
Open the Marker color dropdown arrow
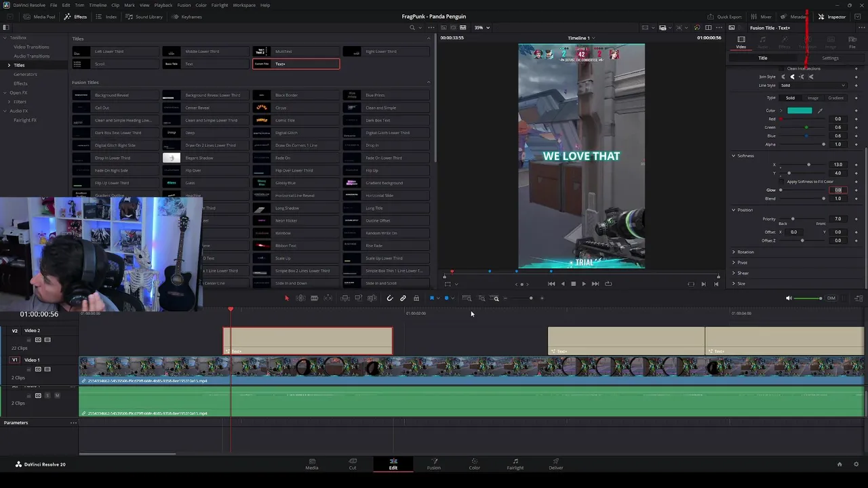pyautogui.click(x=453, y=298)
